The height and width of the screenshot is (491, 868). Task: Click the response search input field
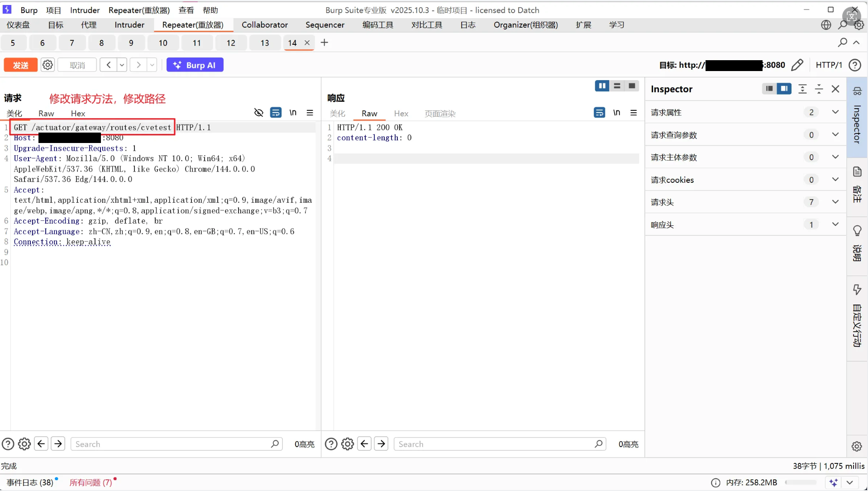coord(500,444)
